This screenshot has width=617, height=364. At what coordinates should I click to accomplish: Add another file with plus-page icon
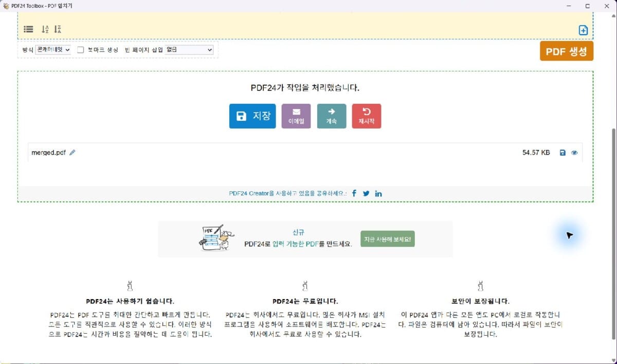pyautogui.click(x=583, y=30)
